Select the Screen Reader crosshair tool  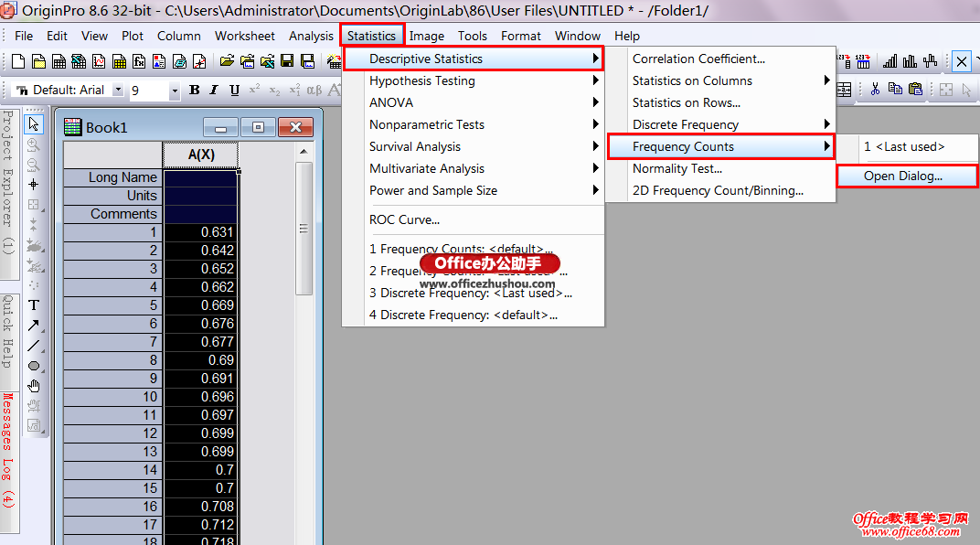point(34,185)
